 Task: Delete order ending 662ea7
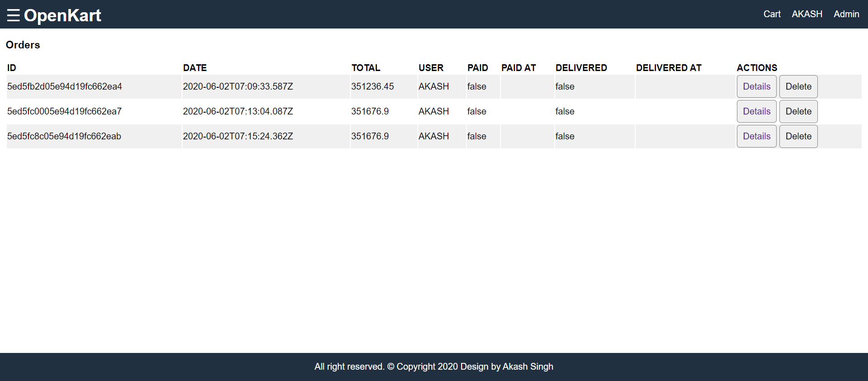(x=798, y=111)
